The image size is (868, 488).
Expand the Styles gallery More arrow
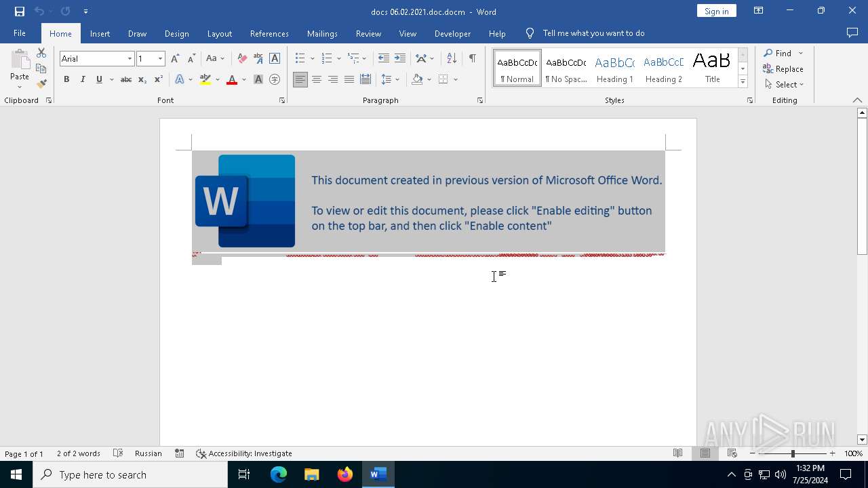pyautogui.click(x=743, y=82)
